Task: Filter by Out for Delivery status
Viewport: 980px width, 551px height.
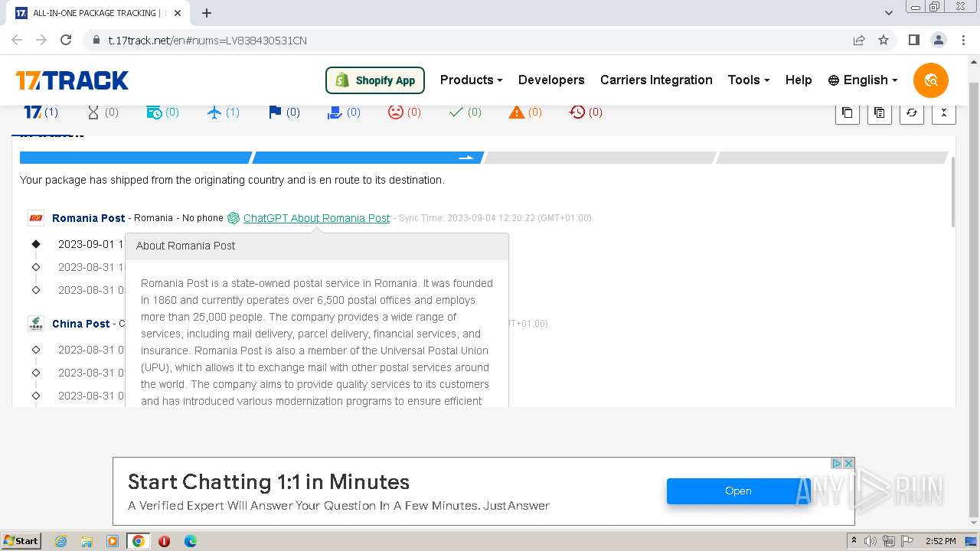Action: click(x=344, y=112)
